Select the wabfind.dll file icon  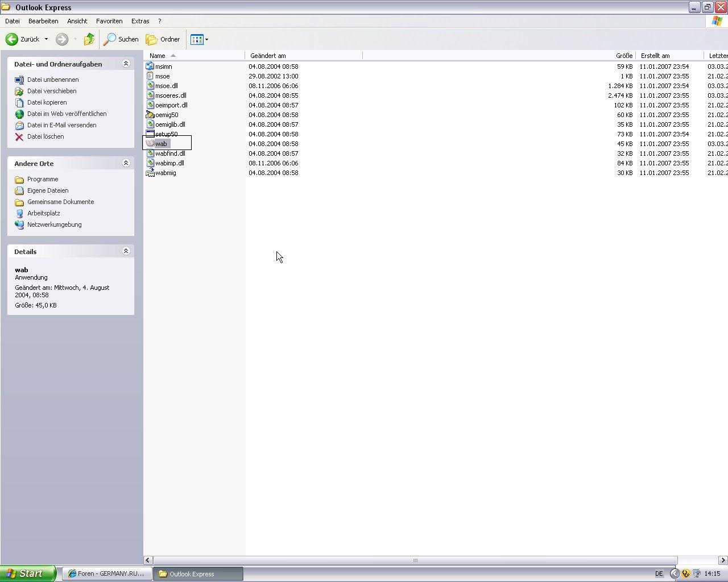150,153
